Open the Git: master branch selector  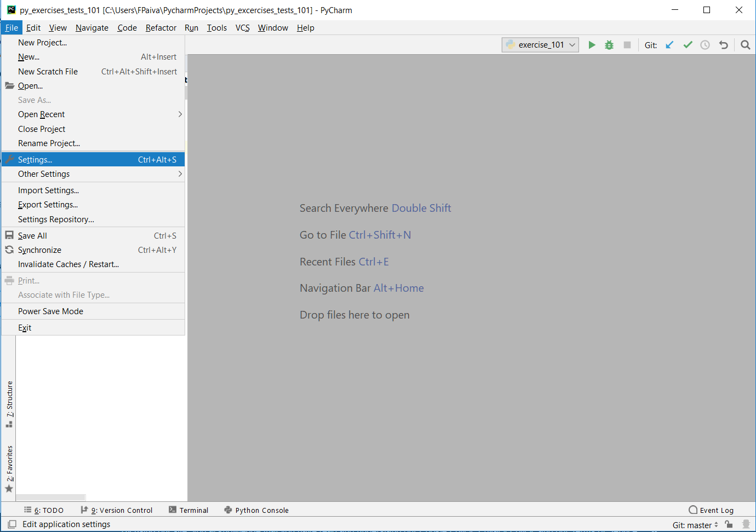coord(695,525)
